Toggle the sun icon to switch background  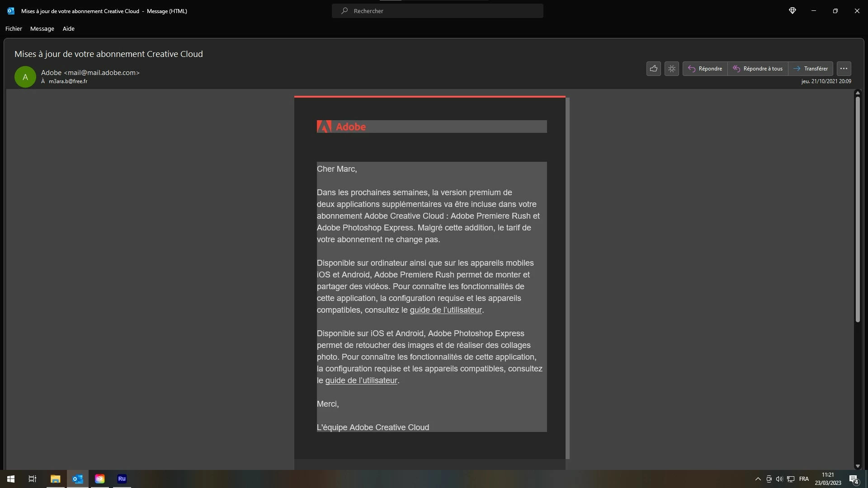tap(672, 69)
